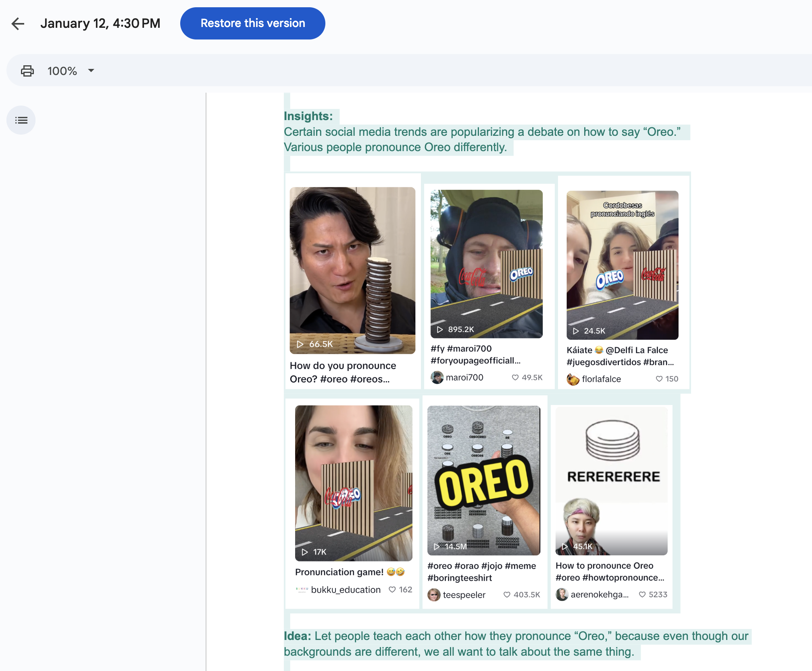Image resolution: width=812 pixels, height=671 pixels.
Task: Click the print icon
Action: [27, 71]
